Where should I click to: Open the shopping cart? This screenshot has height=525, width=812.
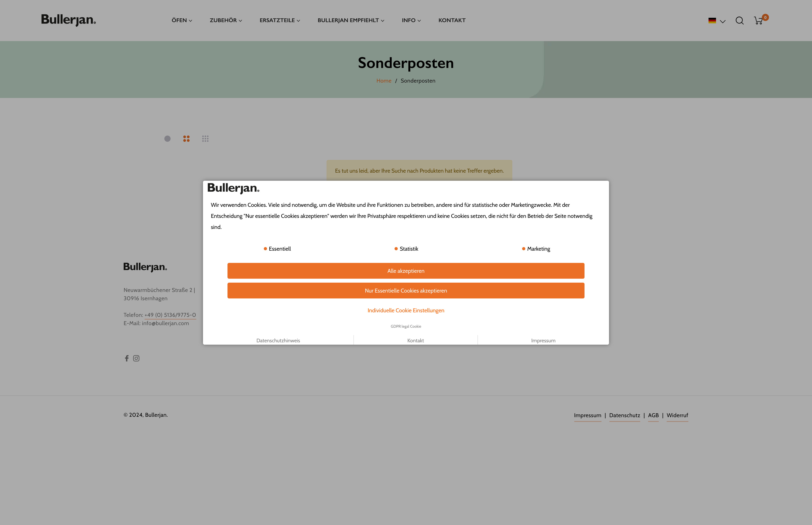(x=759, y=21)
